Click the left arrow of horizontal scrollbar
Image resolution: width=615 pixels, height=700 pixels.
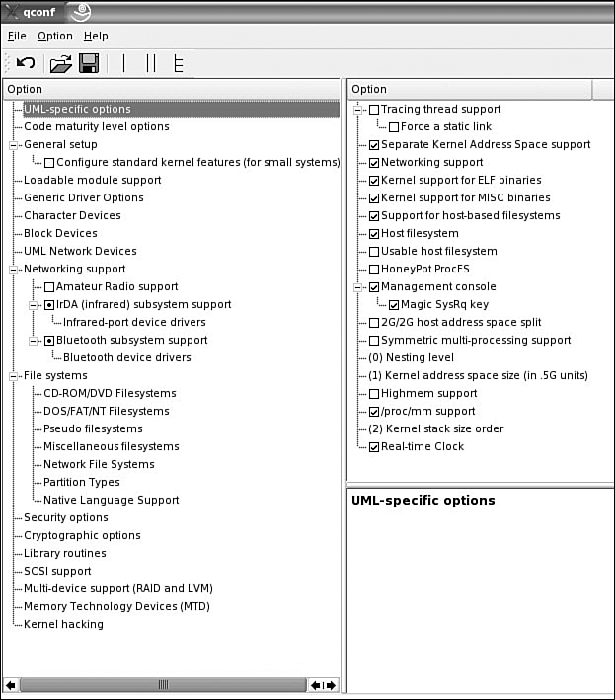tap(11, 684)
